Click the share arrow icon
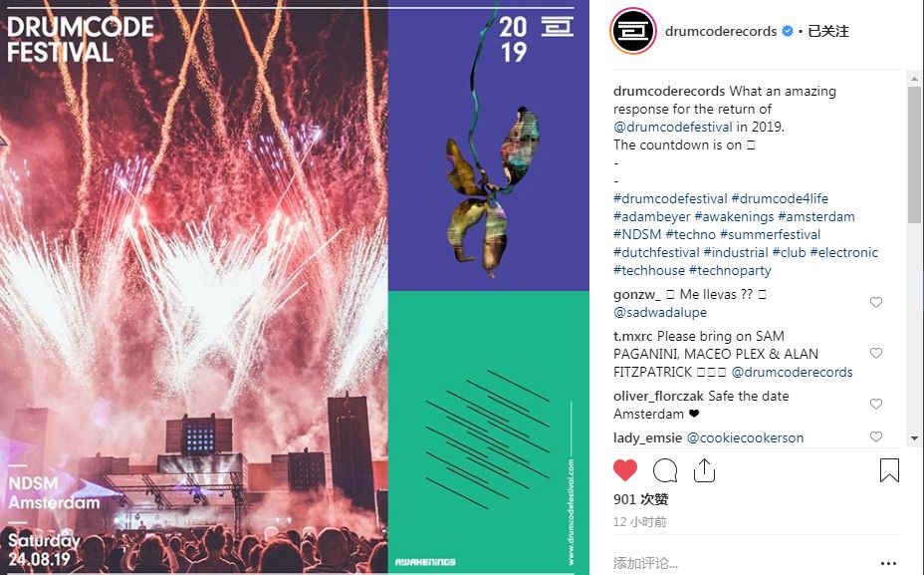The height and width of the screenshot is (575, 924). coord(704,470)
